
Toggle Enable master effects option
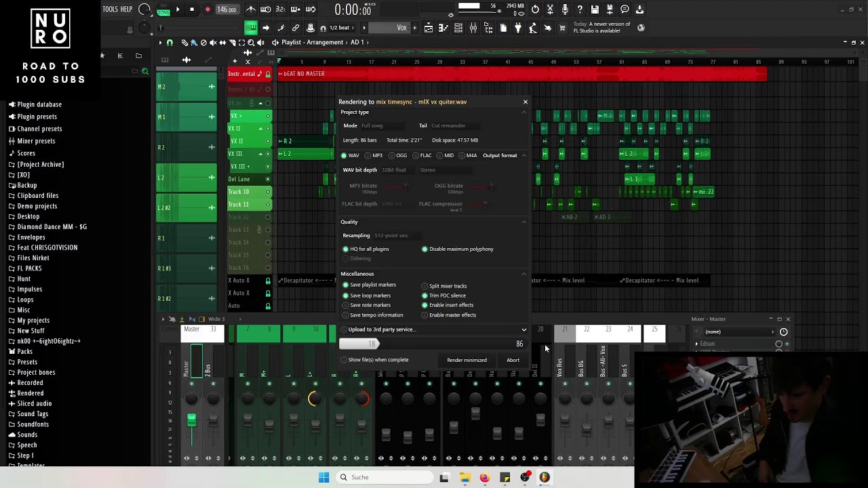click(x=449, y=315)
